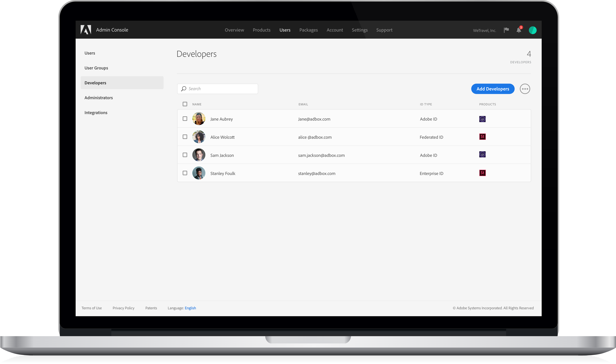Image resolution: width=616 pixels, height=364 pixels.
Task: Open the Stanley Foulk name entry
Action: click(223, 173)
